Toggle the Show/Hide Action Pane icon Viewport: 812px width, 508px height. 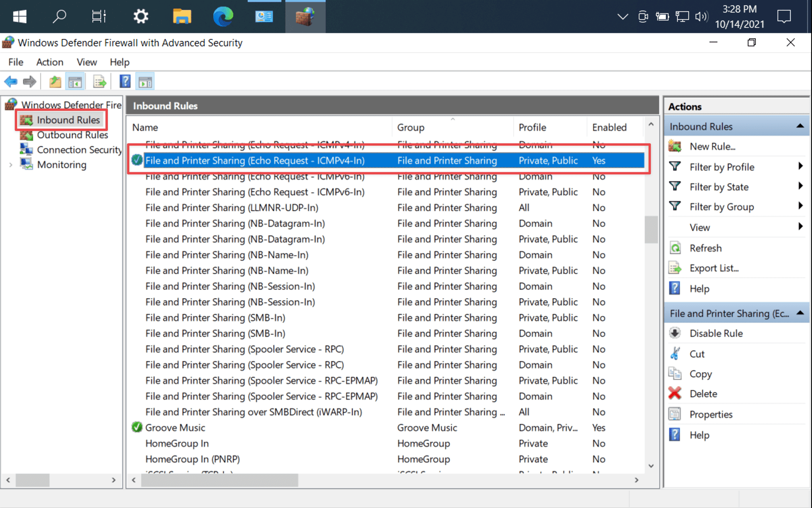point(145,82)
